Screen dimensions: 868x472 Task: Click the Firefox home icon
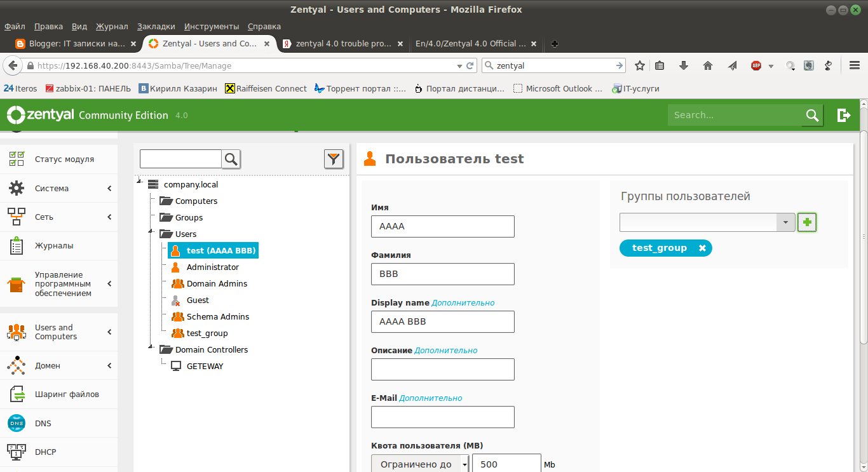click(x=708, y=65)
